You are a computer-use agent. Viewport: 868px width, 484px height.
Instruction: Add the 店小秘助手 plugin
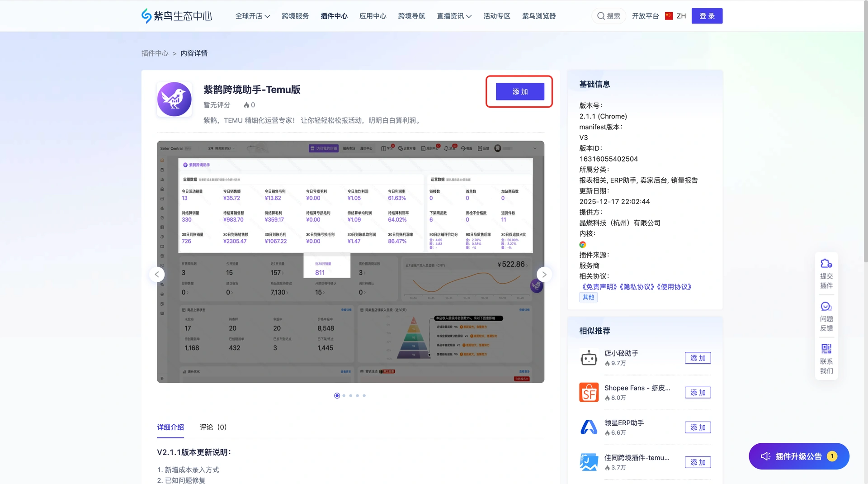pyautogui.click(x=698, y=358)
